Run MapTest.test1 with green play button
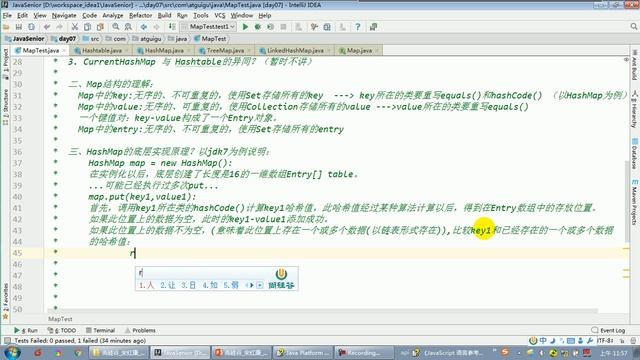Screen dimensions: 640x360 pos(245,27)
